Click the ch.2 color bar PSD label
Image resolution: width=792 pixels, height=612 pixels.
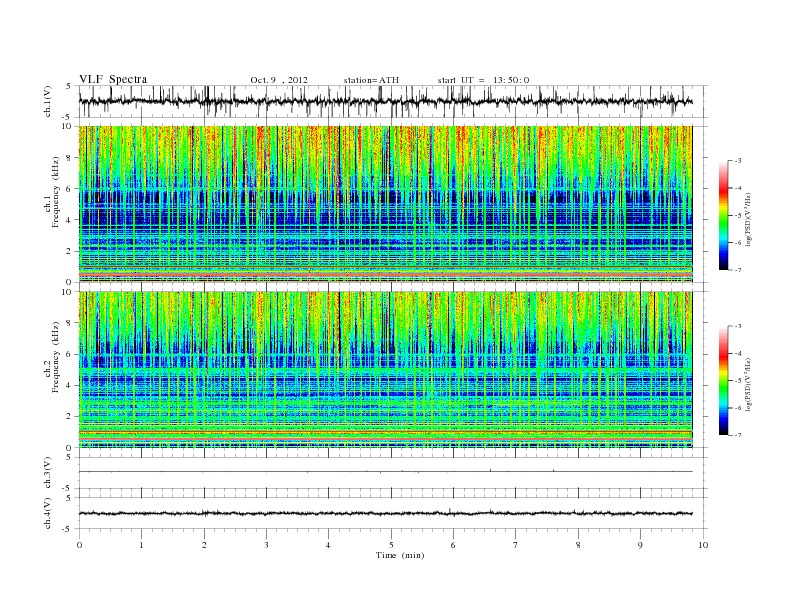(749, 384)
